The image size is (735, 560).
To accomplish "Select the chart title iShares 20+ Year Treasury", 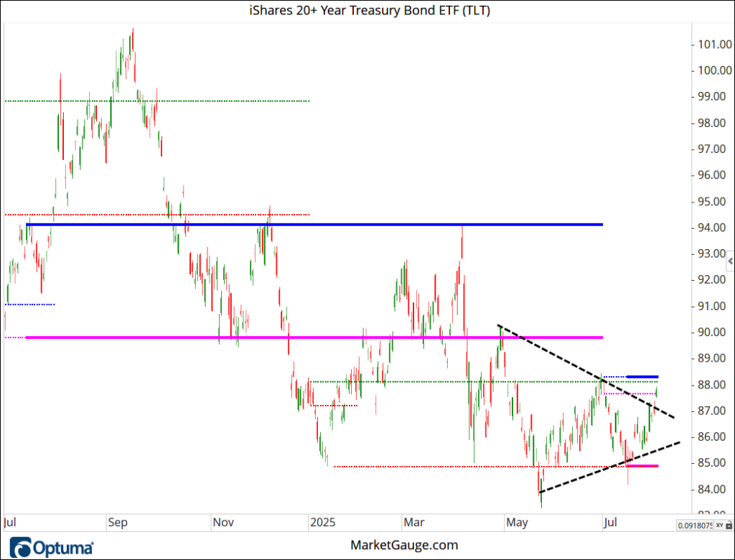I will coord(367,10).
